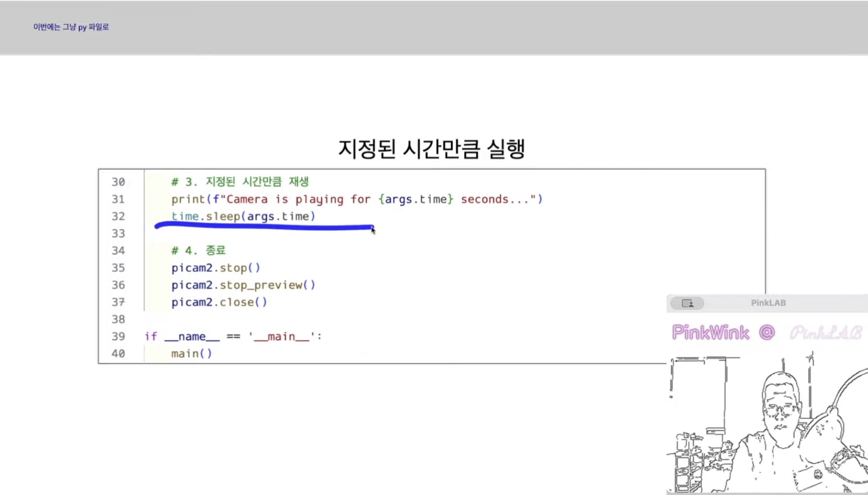868x495 pixels.
Task: Click the main() call on line 40
Action: pyautogui.click(x=192, y=353)
